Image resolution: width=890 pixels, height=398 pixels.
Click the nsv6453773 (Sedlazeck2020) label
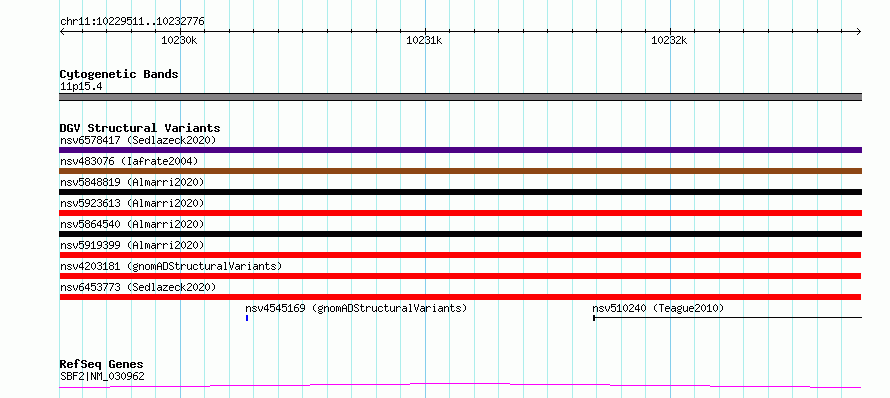138,287
